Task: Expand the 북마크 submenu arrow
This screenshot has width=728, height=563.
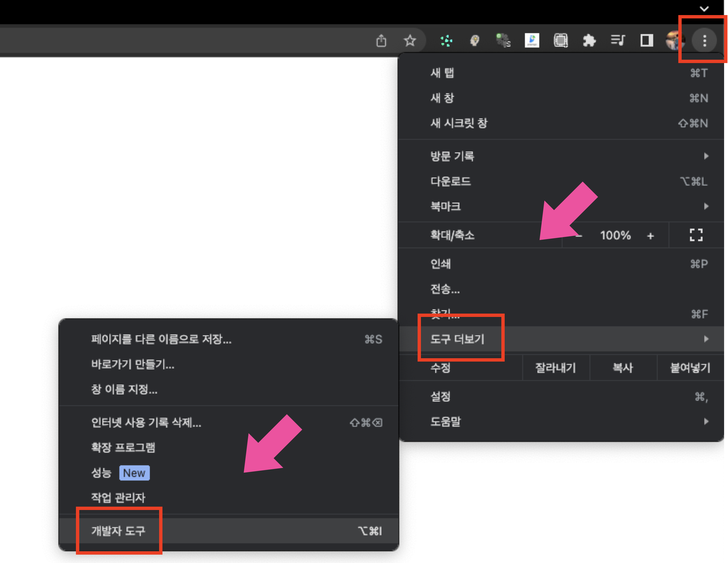Action: point(706,206)
